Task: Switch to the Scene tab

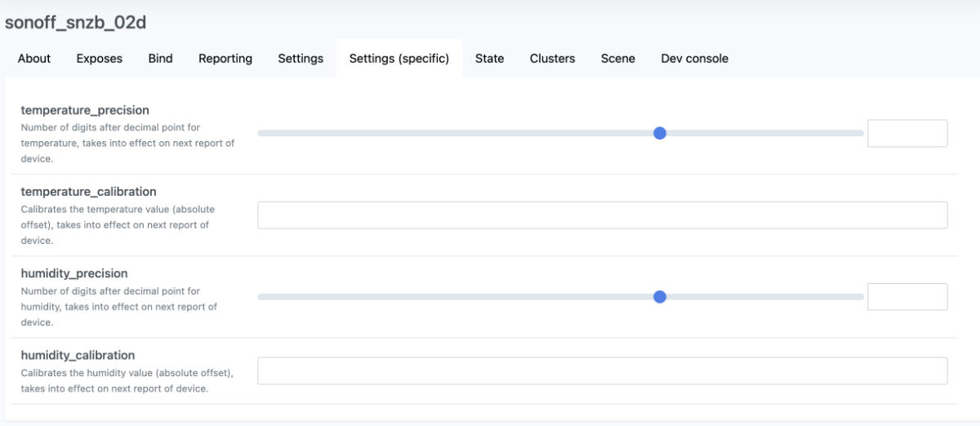Action: tap(618, 59)
